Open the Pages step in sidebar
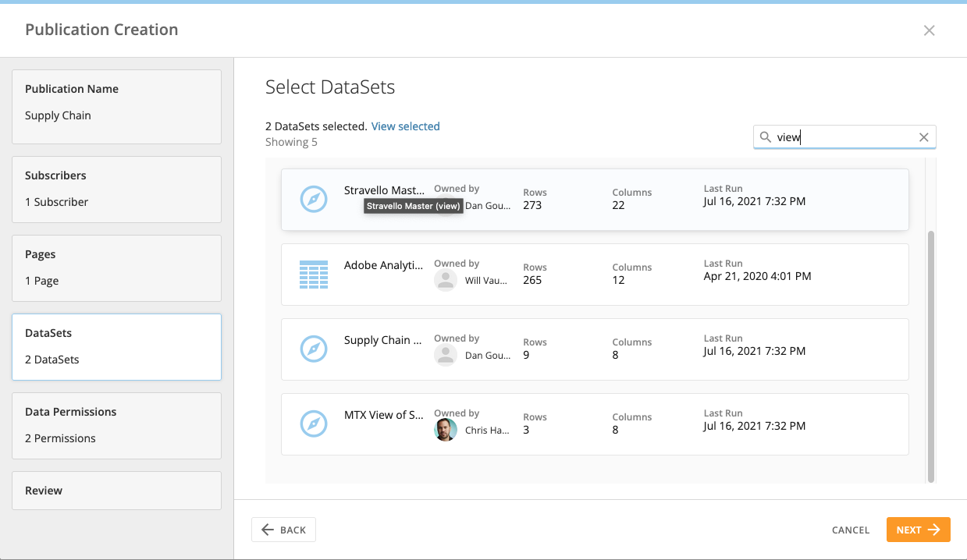Viewport: 967px width, 560px height. [x=116, y=268]
